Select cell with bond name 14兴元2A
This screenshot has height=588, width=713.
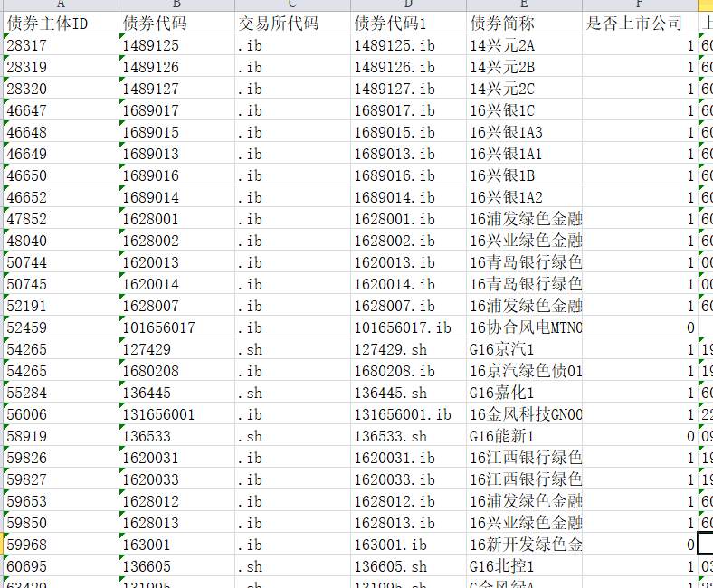[x=525, y=45]
